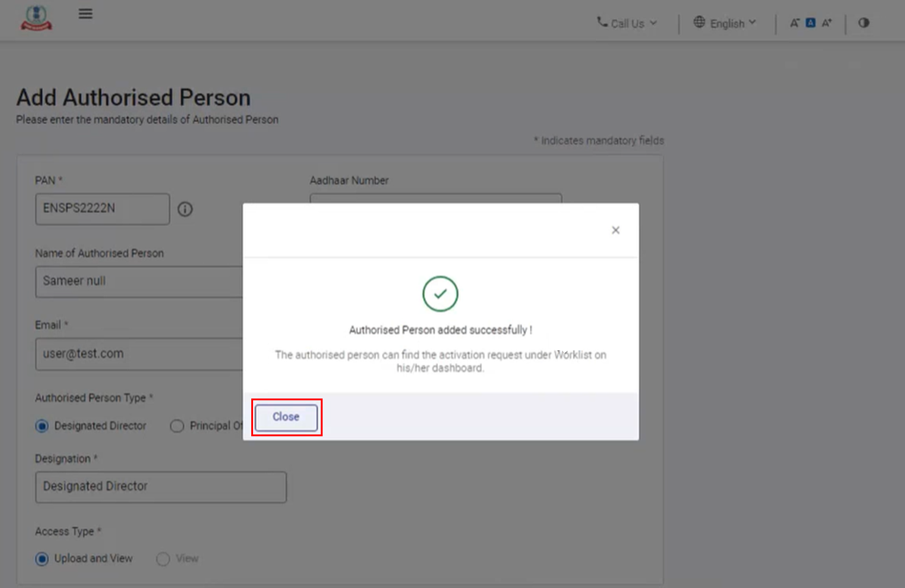Click the increase font size icon
The image size is (905, 588).
point(827,23)
